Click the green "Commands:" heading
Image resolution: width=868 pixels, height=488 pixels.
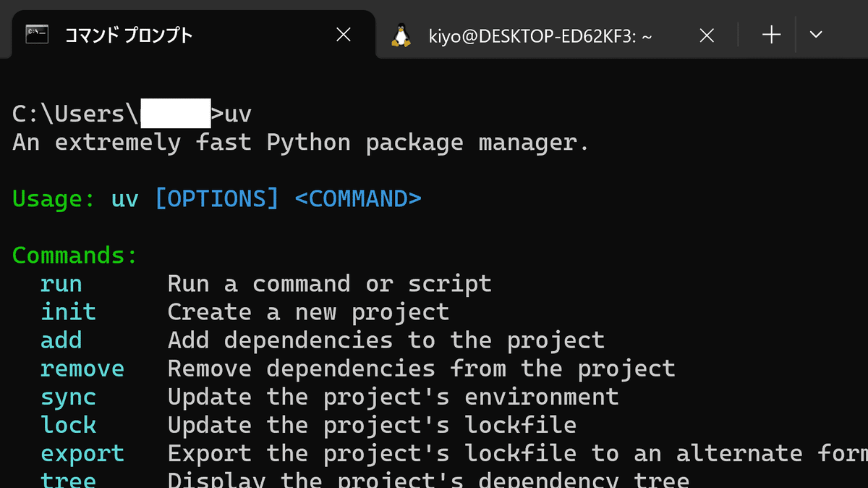click(75, 255)
